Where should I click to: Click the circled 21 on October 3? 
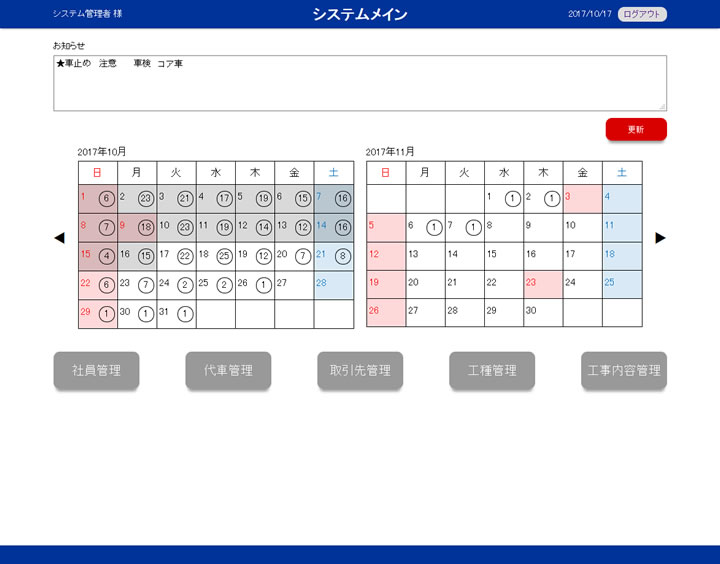coord(185,199)
